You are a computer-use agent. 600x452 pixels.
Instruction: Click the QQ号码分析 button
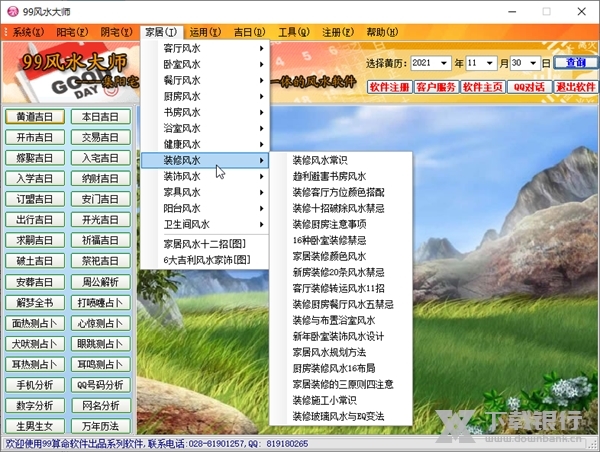[x=101, y=385]
